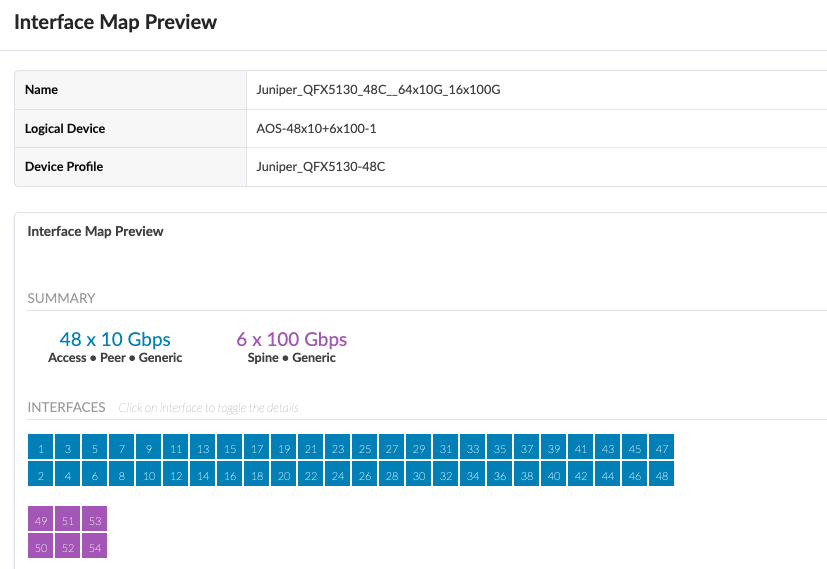827x569 pixels.
Task: Open details of interface 4
Action: pos(68,474)
